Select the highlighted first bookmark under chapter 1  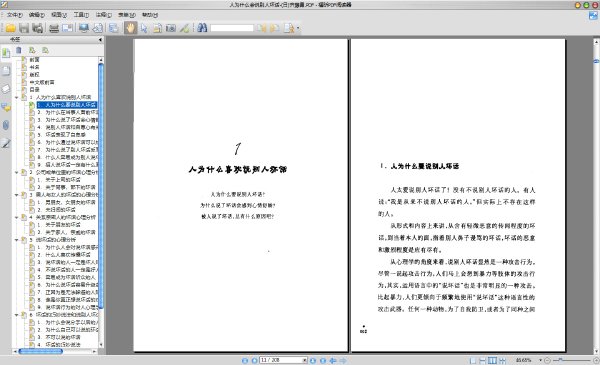67,105
